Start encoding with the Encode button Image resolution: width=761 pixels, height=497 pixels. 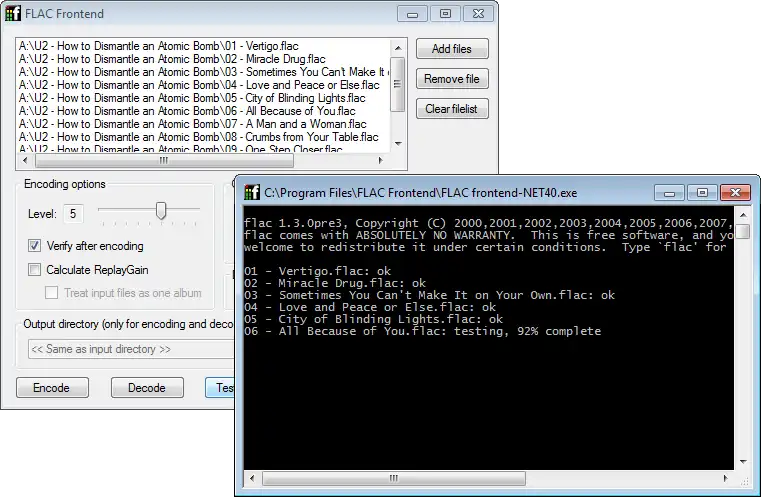pos(52,388)
